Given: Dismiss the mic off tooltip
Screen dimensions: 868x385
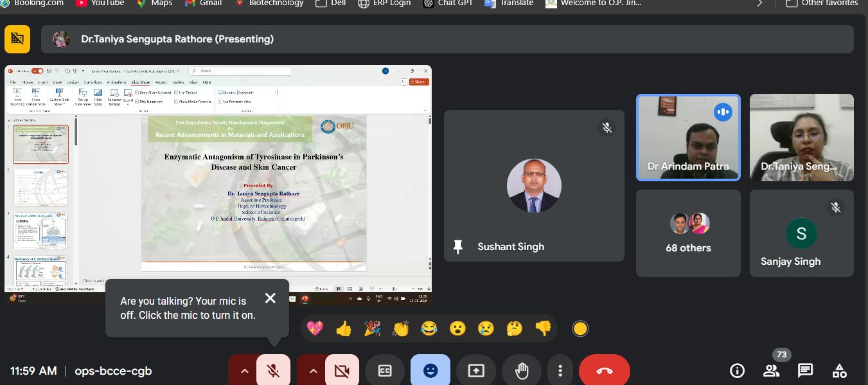Looking at the screenshot, I should 270,298.
